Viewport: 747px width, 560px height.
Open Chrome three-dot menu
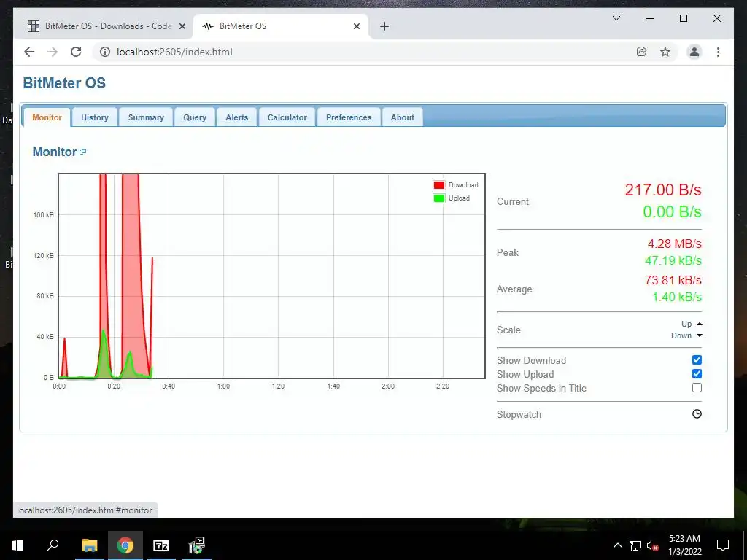click(x=718, y=52)
